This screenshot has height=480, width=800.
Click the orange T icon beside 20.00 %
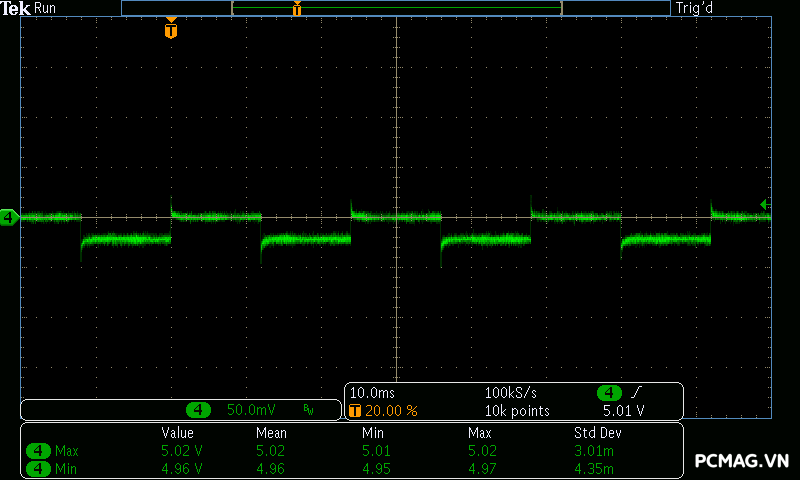(x=354, y=410)
